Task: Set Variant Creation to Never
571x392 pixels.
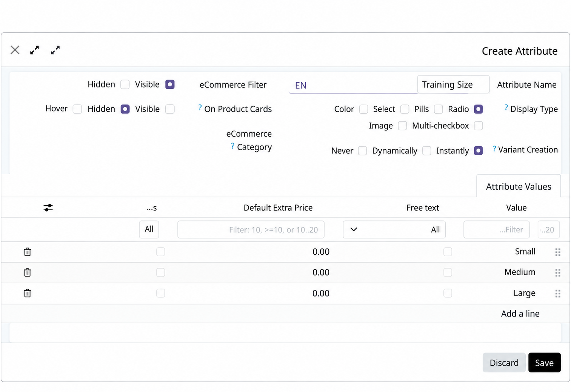Action: click(362, 151)
